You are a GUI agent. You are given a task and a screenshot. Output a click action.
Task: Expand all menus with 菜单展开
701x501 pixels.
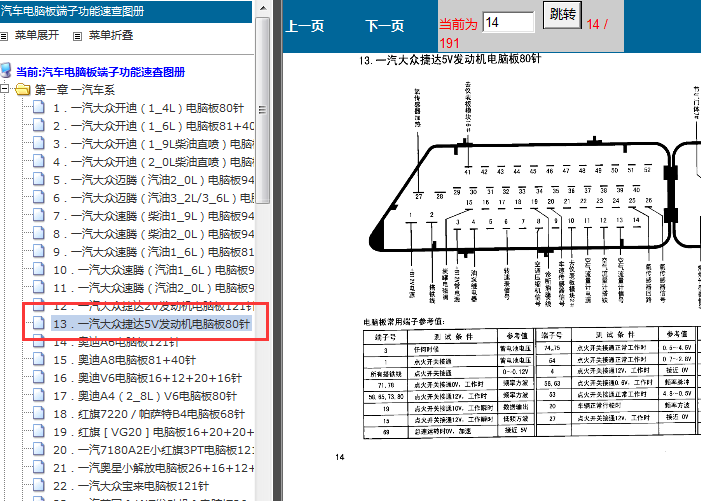tap(37, 35)
